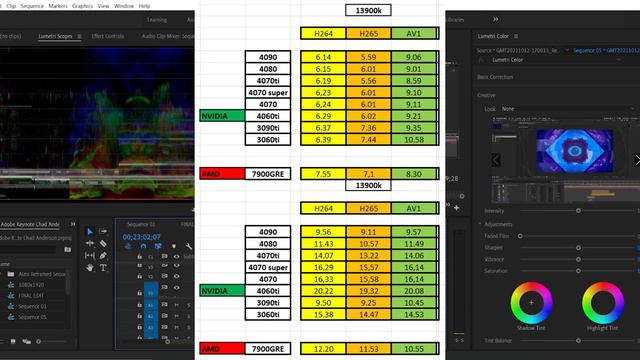This screenshot has height=360, width=640.
Task: Toggle the Lumetri Color fx bypass
Action: pyautogui.click(x=481, y=60)
